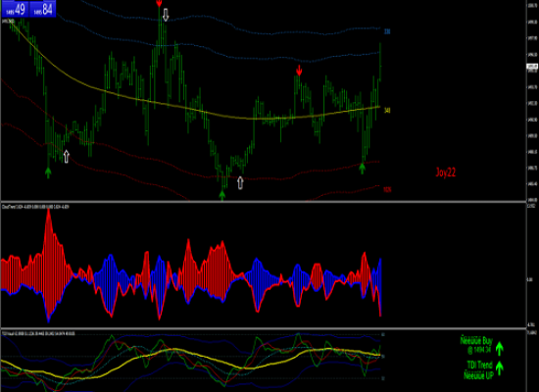Screen dimensions: 539x392
Task: Select the leftmost green buy arrow
Action: click(48, 172)
